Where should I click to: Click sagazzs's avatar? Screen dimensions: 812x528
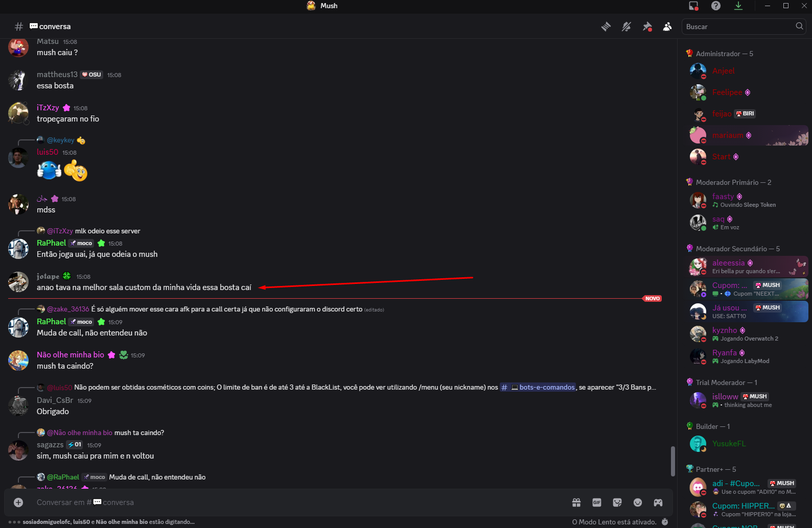[x=18, y=450]
